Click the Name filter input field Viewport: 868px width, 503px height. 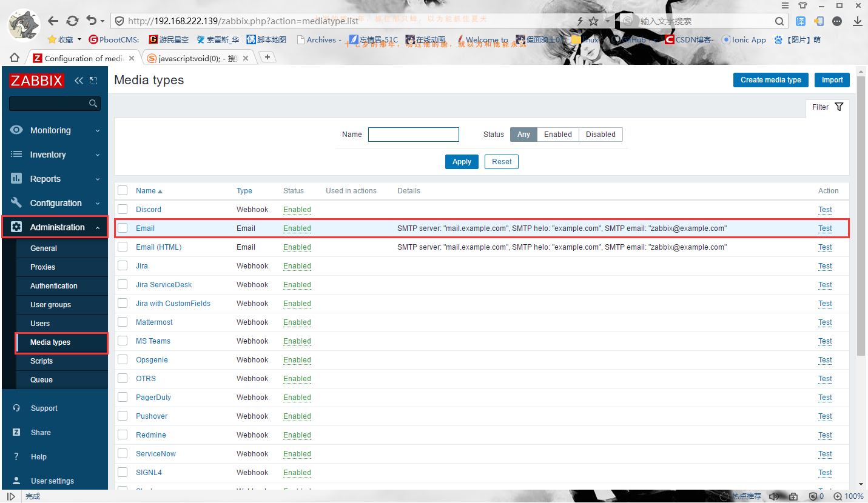tap(414, 135)
